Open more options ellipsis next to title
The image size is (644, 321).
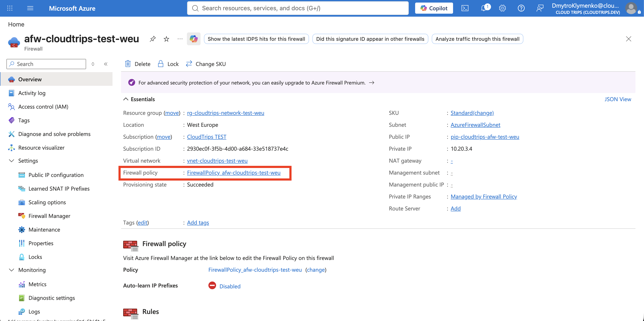tap(180, 39)
